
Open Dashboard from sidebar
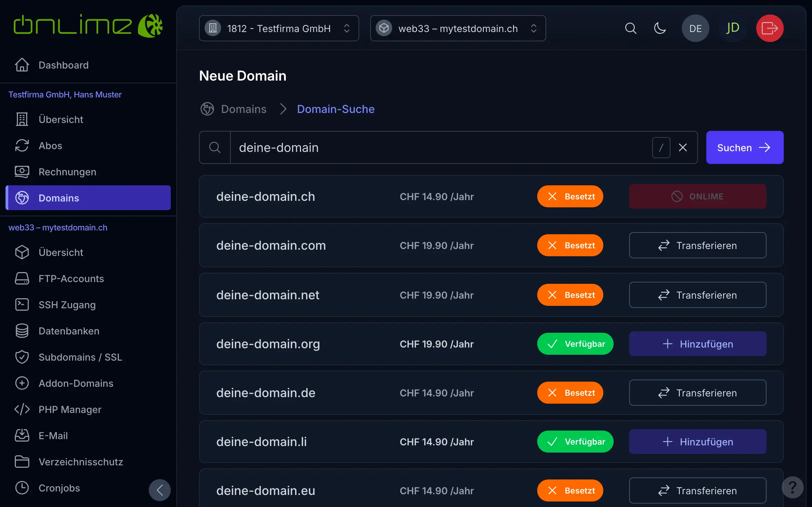(x=63, y=65)
